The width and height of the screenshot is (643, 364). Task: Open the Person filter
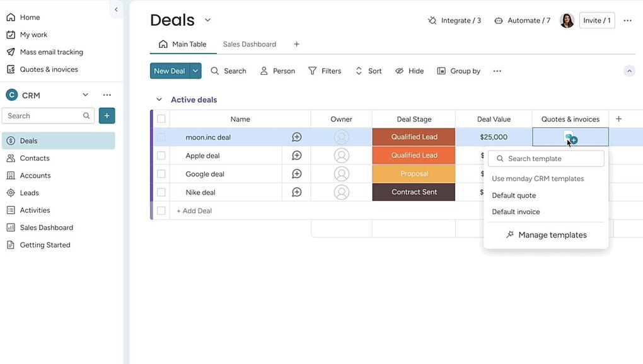pos(277,71)
